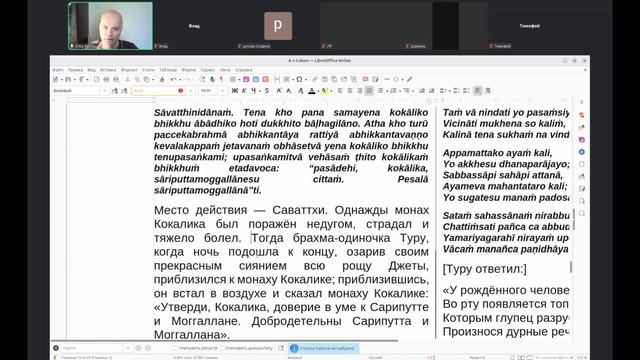Open the Font Name dropdown arrow
Screen dimensions: 640x360
pyautogui.click(x=190, y=91)
